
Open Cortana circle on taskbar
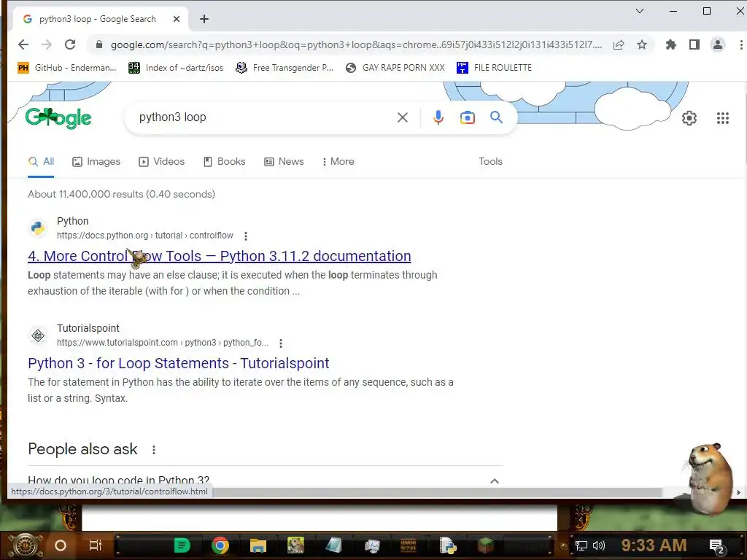coord(61,545)
